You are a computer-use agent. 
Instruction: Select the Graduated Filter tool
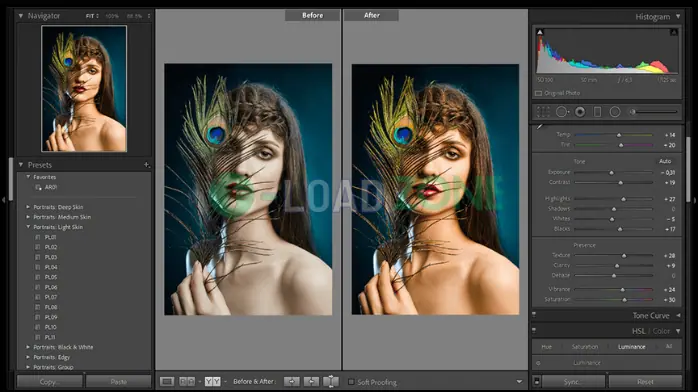coord(597,112)
